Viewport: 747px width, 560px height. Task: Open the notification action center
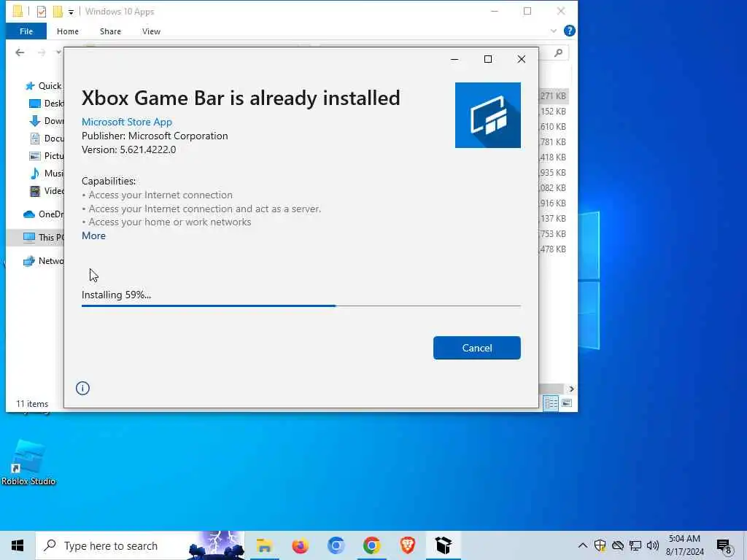tap(724, 546)
